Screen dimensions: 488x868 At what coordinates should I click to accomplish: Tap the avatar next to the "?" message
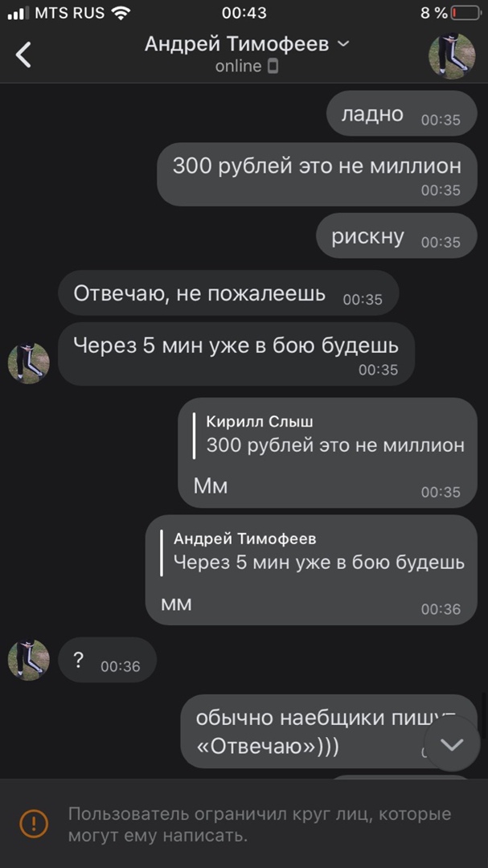pyautogui.click(x=29, y=660)
